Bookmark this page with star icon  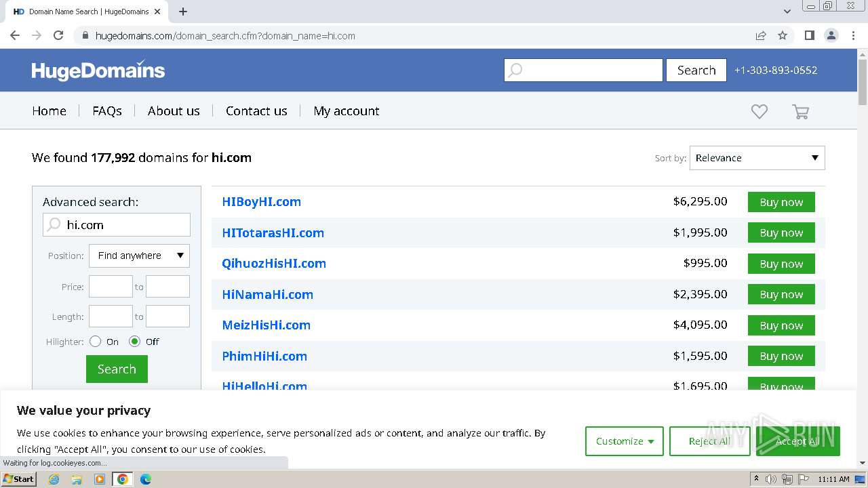tap(783, 35)
